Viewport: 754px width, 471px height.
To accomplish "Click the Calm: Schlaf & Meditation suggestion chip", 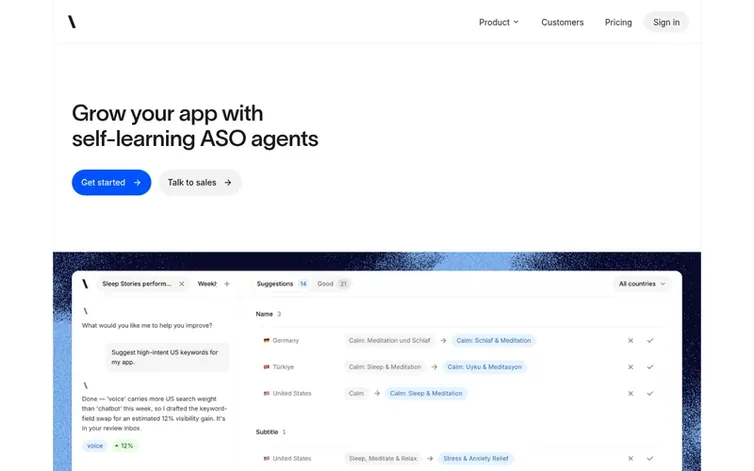I will coord(493,341).
